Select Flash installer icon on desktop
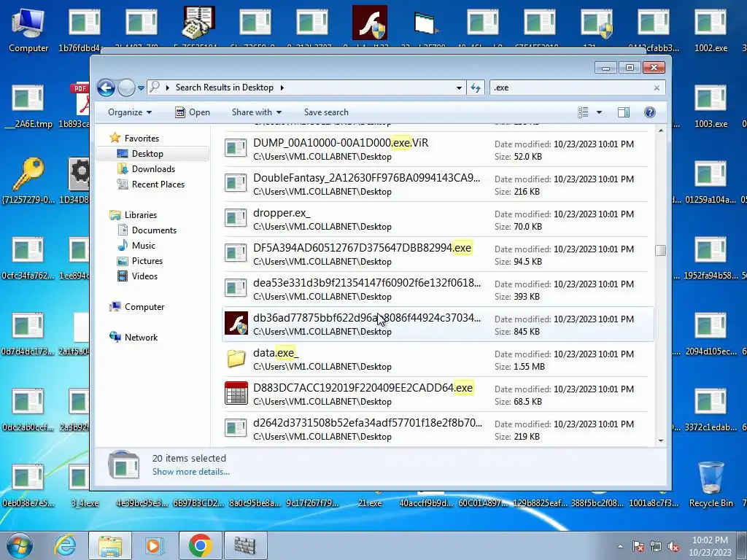This screenshot has width=747, height=560. [x=370, y=23]
